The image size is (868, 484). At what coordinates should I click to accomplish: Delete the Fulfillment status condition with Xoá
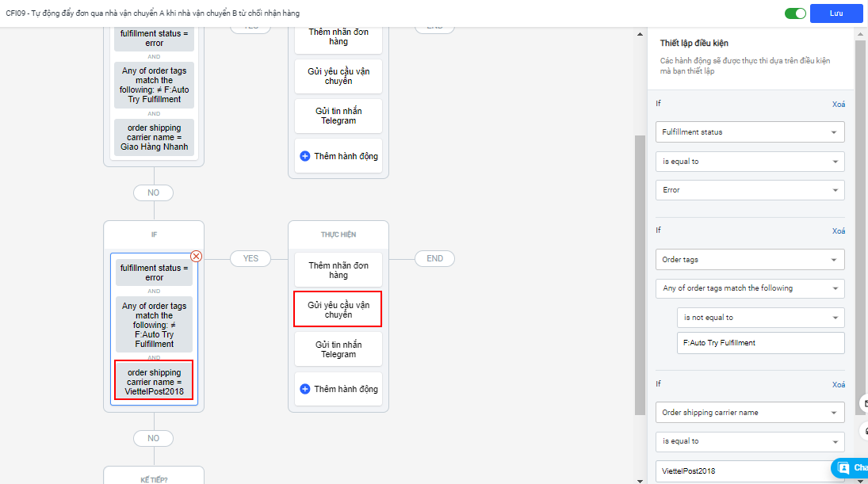[x=838, y=104]
